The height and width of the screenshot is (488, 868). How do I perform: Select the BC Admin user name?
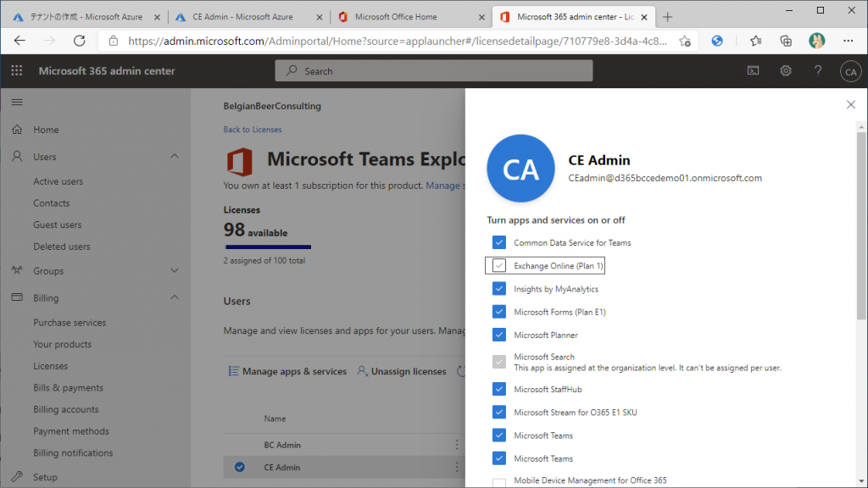coord(282,445)
